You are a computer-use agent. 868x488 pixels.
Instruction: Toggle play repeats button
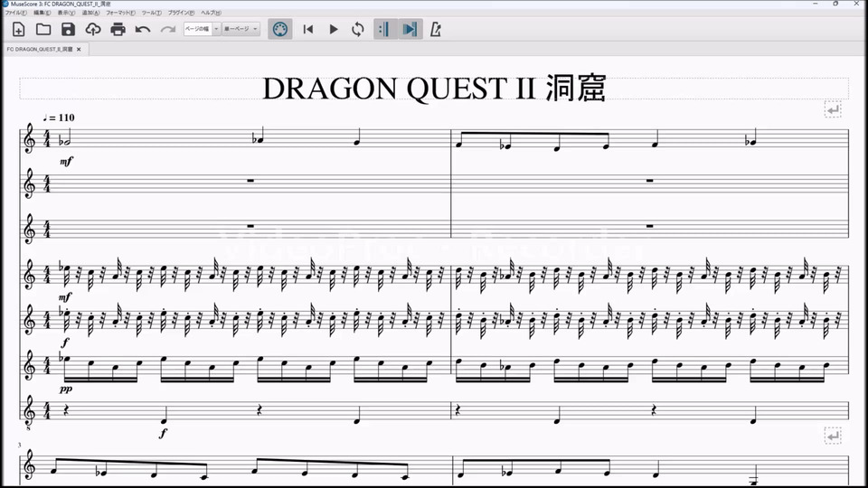pyautogui.click(x=385, y=29)
